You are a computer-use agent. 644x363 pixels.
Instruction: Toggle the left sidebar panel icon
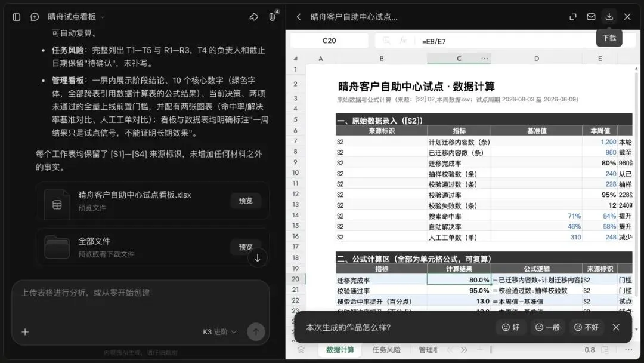pyautogui.click(x=17, y=17)
